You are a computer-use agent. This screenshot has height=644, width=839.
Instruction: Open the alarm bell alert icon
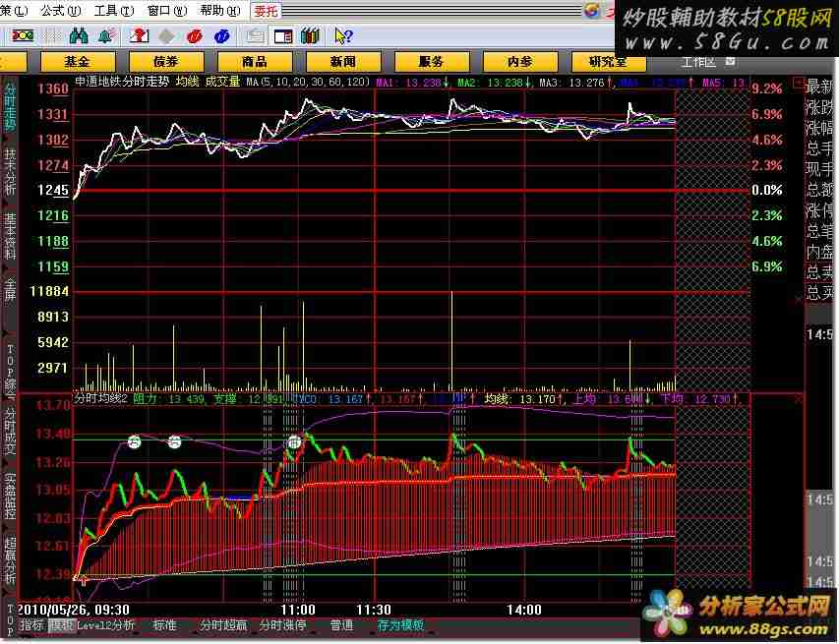tap(105, 36)
